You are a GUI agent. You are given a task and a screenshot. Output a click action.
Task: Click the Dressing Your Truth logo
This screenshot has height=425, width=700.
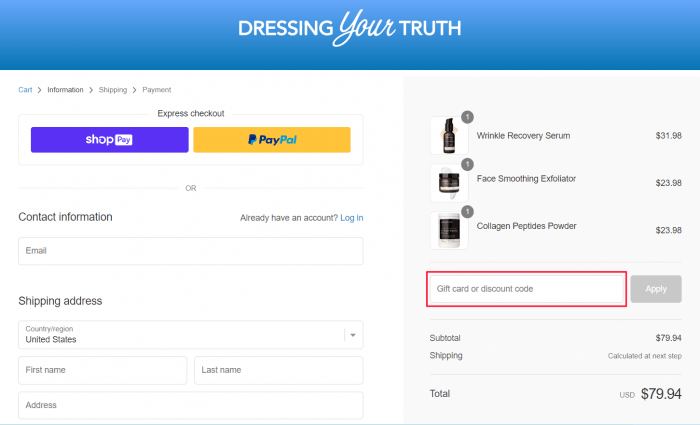(x=350, y=28)
